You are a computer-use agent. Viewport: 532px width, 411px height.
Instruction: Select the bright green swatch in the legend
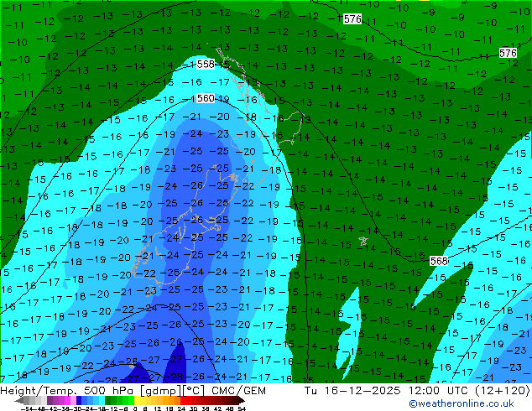point(131,400)
